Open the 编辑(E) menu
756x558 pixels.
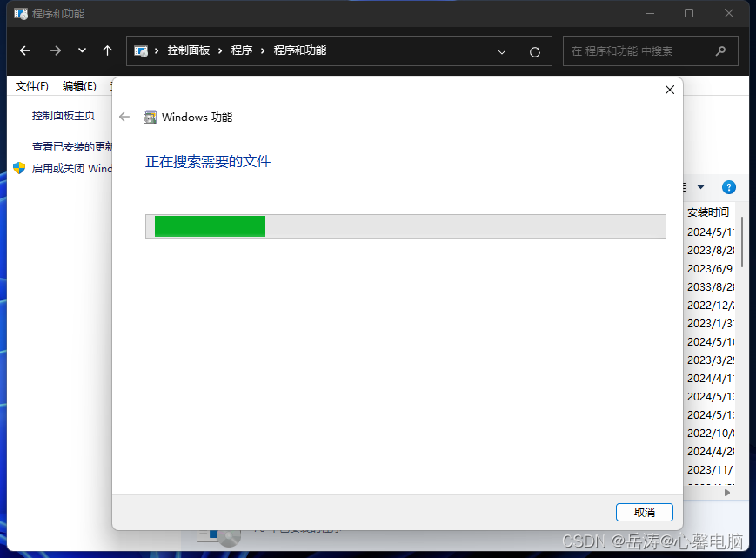[79, 86]
